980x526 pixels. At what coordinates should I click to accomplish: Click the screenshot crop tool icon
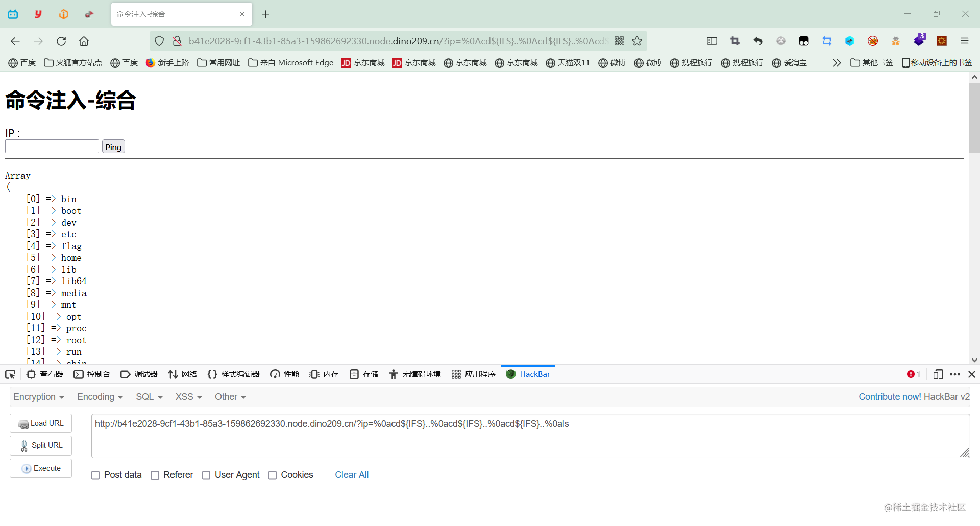735,41
